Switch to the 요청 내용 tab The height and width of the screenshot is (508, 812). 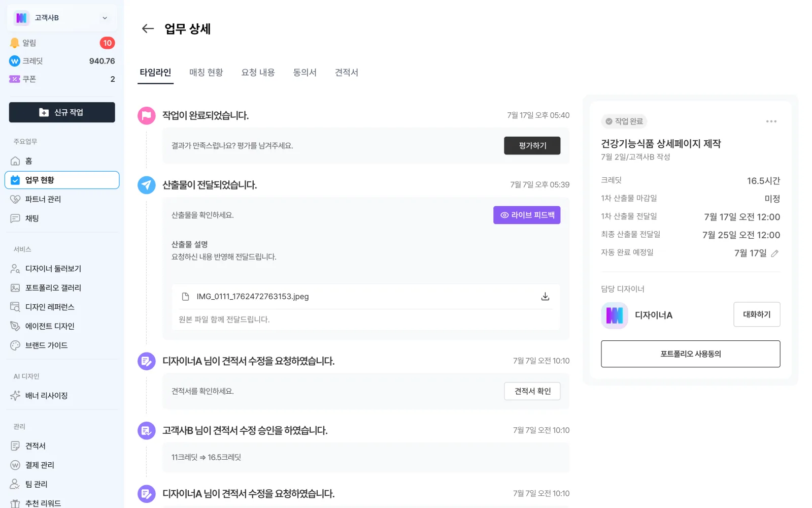coord(258,73)
